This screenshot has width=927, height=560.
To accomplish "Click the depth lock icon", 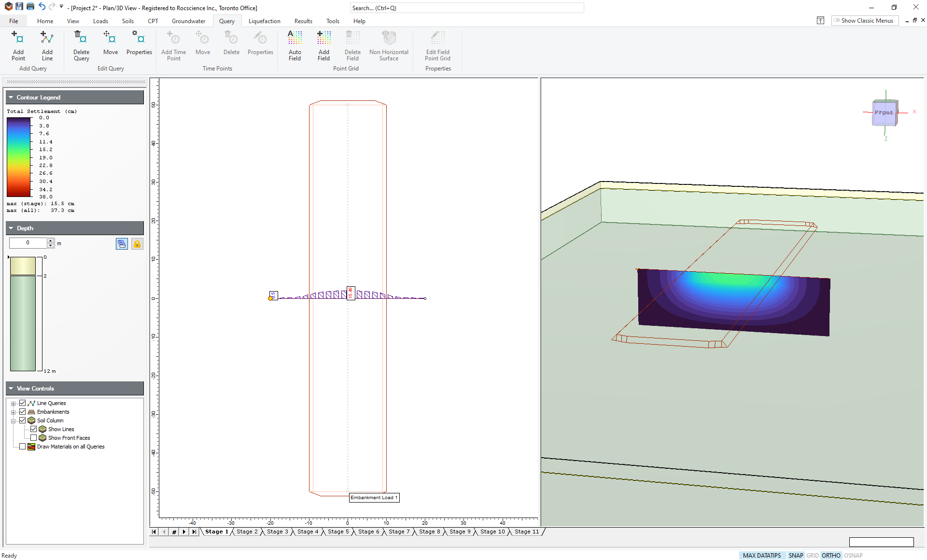I will (137, 244).
